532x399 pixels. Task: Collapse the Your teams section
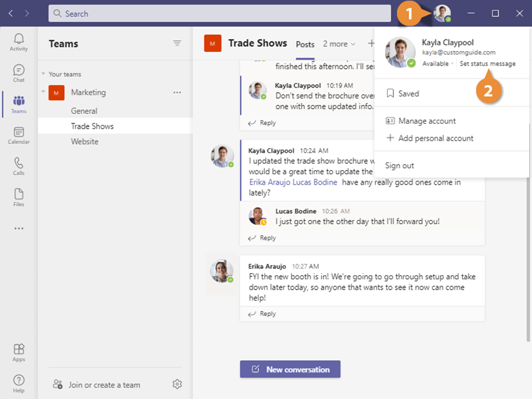click(x=43, y=74)
